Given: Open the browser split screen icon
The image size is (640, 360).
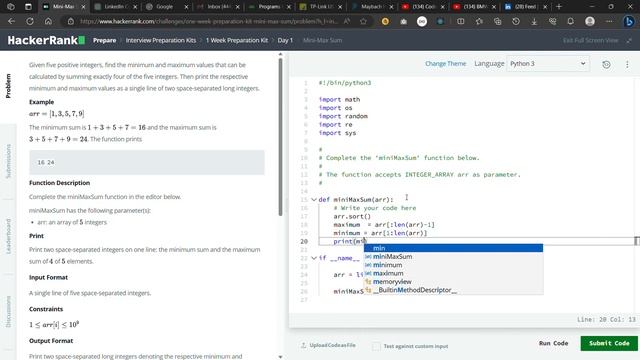Looking at the screenshot, I should 460,21.
